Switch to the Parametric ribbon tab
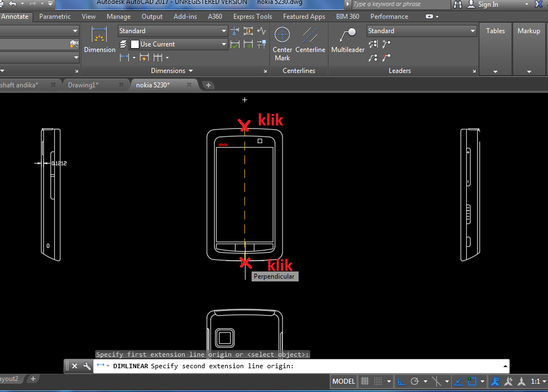The height and width of the screenshot is (392, 548). click(x=55, y=17)
